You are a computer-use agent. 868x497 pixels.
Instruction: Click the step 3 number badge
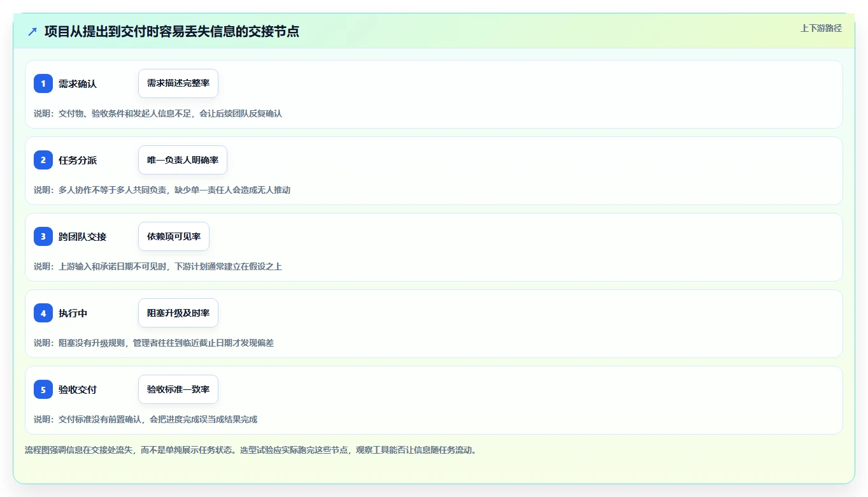pyautogui.click(x=43, y=236)
